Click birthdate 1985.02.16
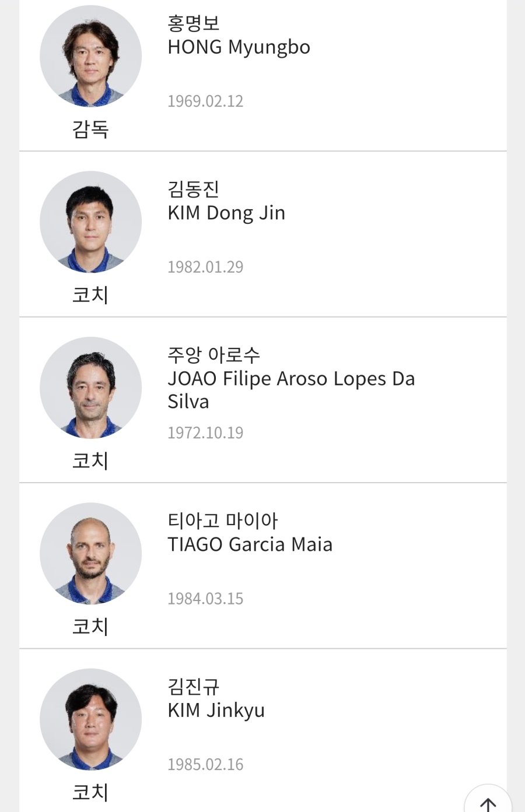525x812 pixels. coord(205,765)
